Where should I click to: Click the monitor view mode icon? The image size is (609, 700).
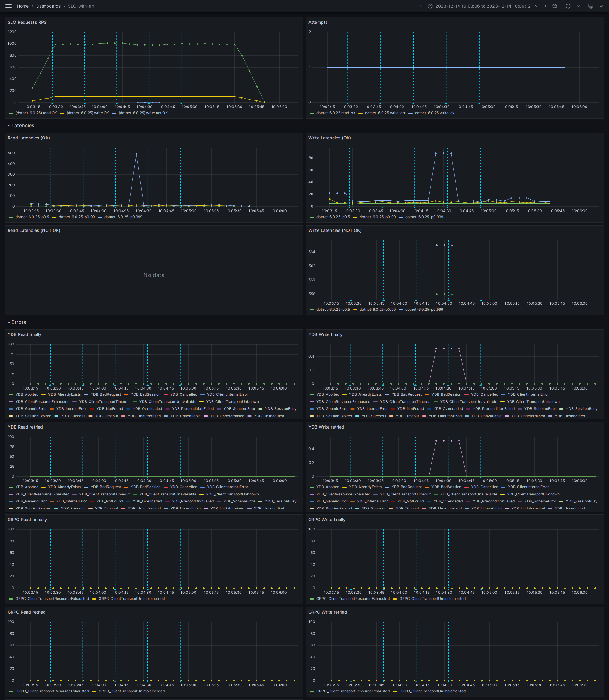(591, 6)
